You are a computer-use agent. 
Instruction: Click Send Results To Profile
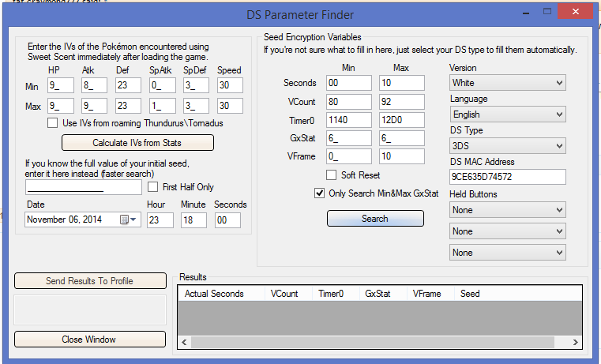tap(90, 281)
